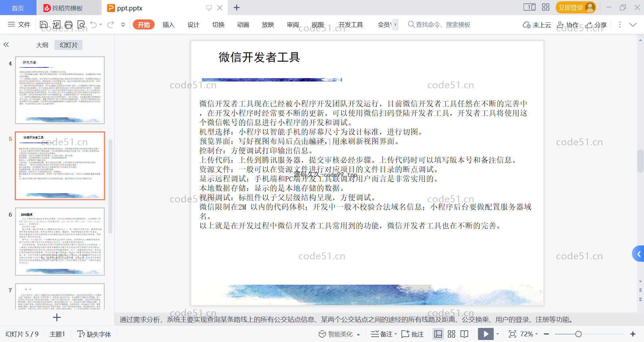Select slide 5 thumbnail 微信开发者工具

[x=60, y=166]
